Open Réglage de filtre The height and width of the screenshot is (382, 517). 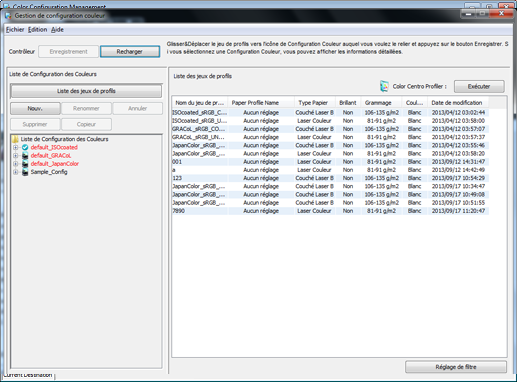click(456, 367)
